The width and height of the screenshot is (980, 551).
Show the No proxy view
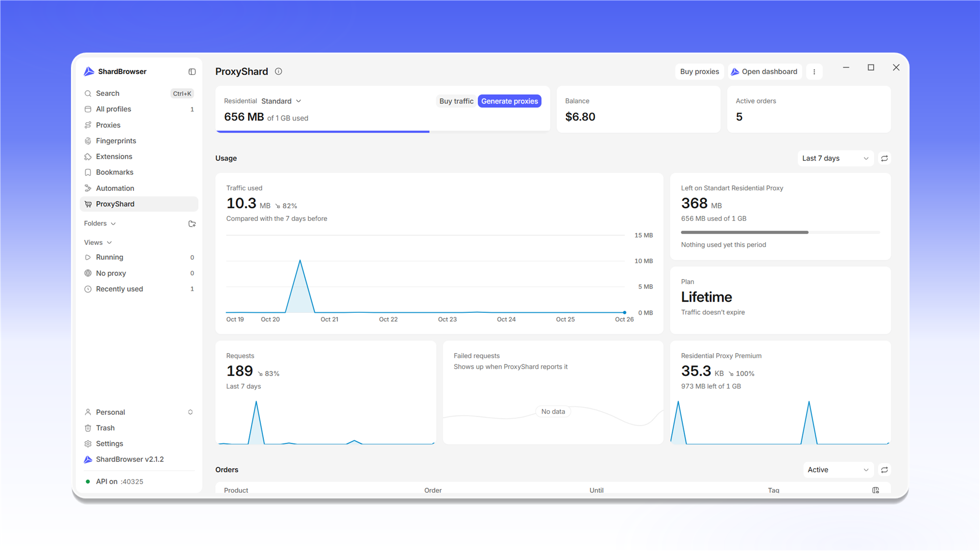(x=139, y=273)
